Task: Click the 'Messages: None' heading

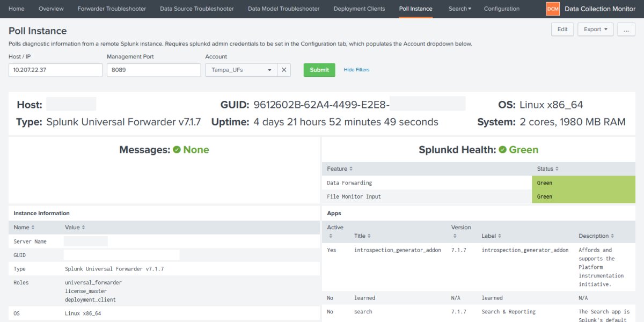Action: click(x=164, y=150)
